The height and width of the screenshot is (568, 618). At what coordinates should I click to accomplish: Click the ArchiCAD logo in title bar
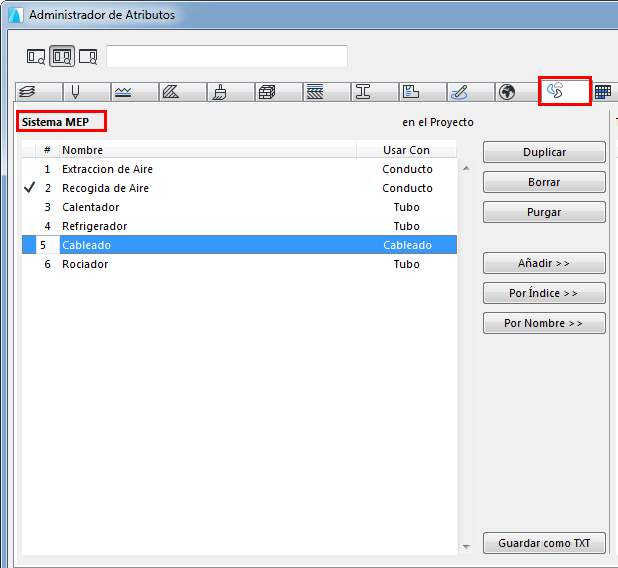[16, 15]
